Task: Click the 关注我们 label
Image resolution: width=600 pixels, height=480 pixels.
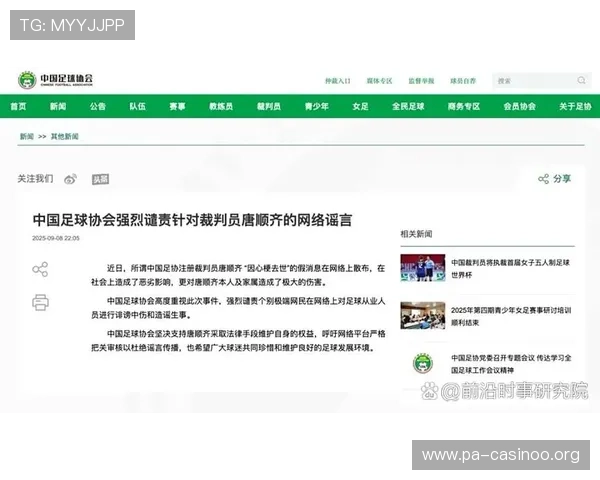Action: [35, 179]
